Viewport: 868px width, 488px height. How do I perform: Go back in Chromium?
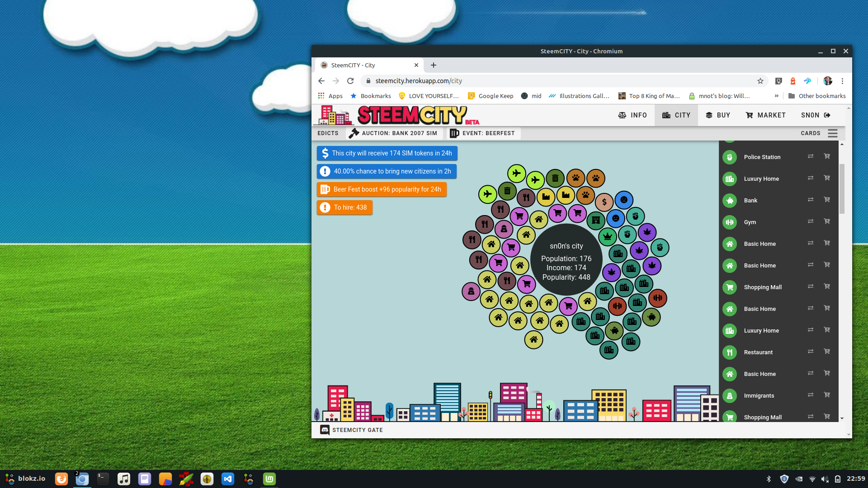point(321,81)
